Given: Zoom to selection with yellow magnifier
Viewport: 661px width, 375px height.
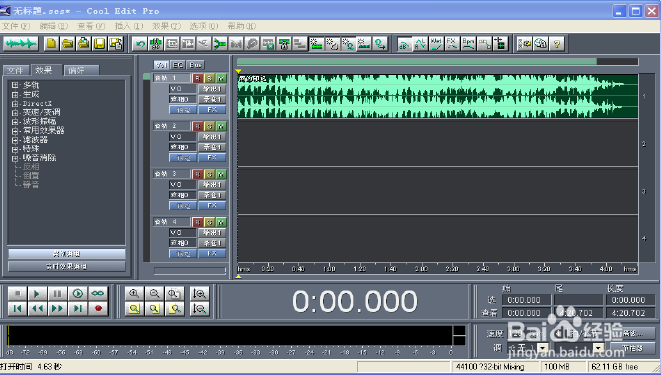Looking at the screenshot, I should (x=134, y=309).
